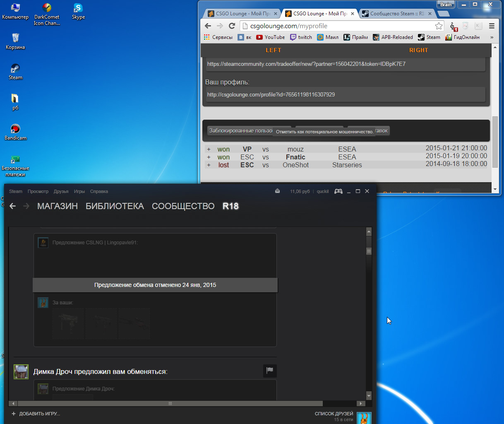Click Димка Дроч avatar thumbnail

[x=21, y=372]
